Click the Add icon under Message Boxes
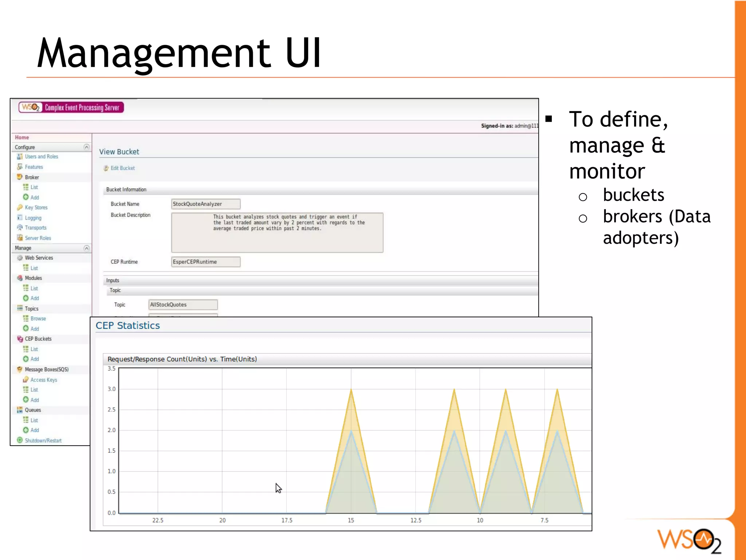The height and width of the screenshot is (560, 746). (x=26, y=400)
